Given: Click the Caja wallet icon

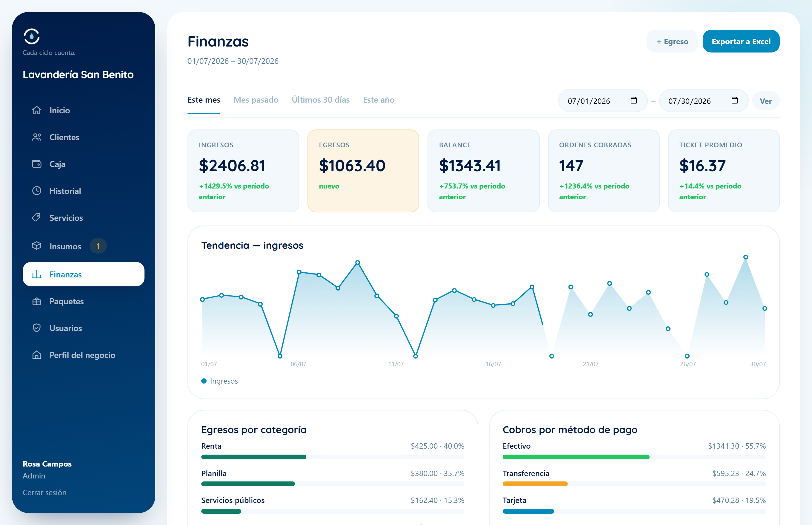Looking at the screenshot, I should click(36, 164).
